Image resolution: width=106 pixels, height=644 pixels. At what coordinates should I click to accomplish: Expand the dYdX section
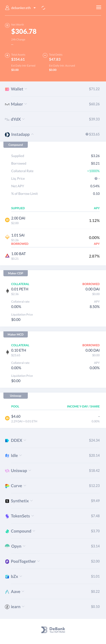pos(53,119)
